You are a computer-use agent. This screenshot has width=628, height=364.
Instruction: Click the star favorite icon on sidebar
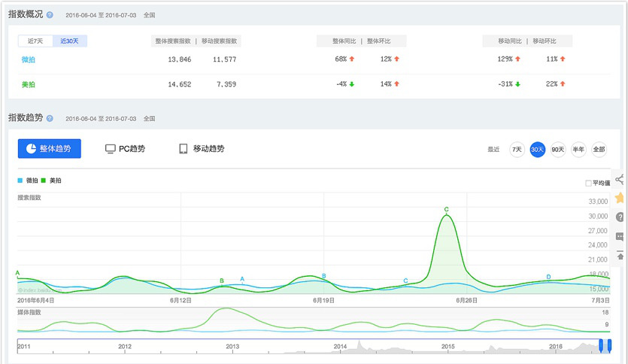[x=620, y=197]
